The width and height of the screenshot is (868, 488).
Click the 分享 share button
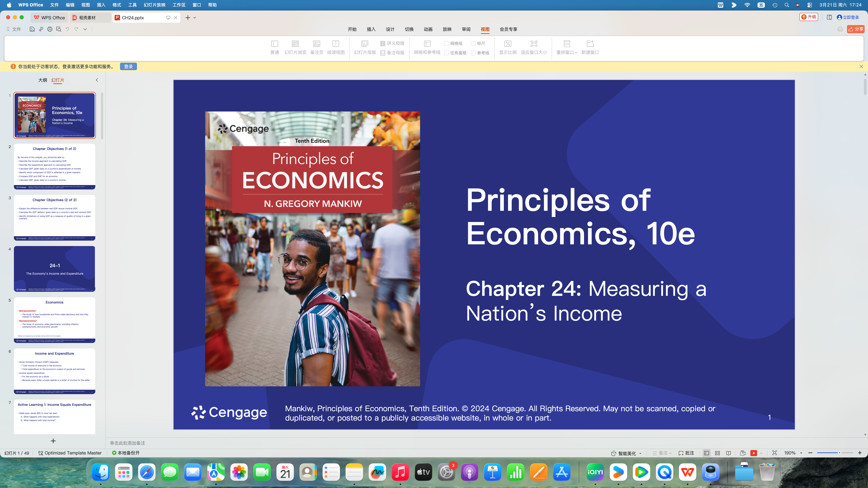pos(855,29)
